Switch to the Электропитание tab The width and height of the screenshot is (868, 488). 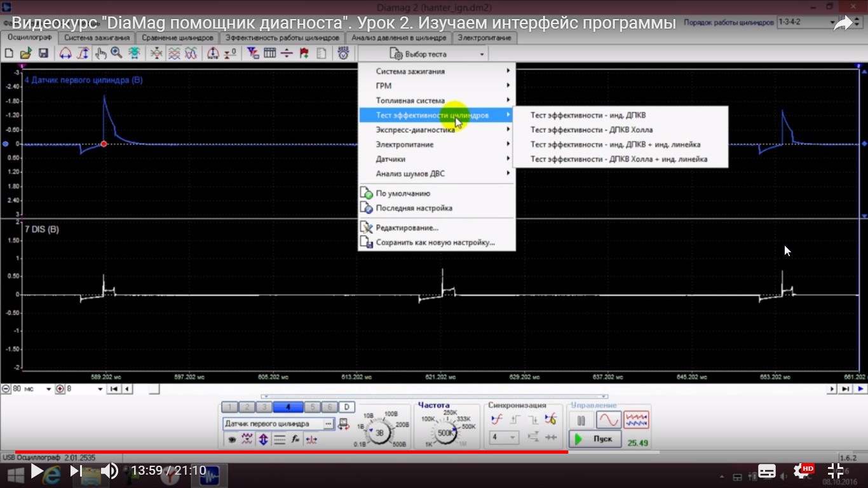pyautogui.click(x=485, y=37)
